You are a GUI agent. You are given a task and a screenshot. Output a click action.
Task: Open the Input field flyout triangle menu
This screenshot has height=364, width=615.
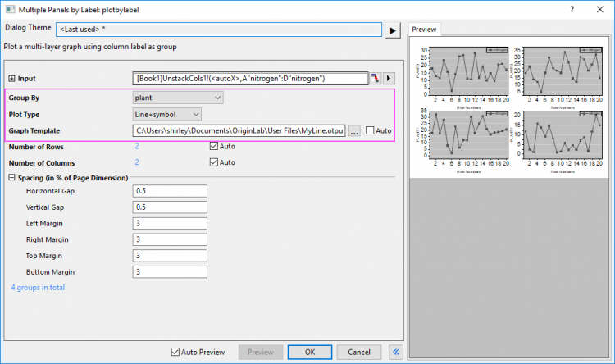click(389, 78)
